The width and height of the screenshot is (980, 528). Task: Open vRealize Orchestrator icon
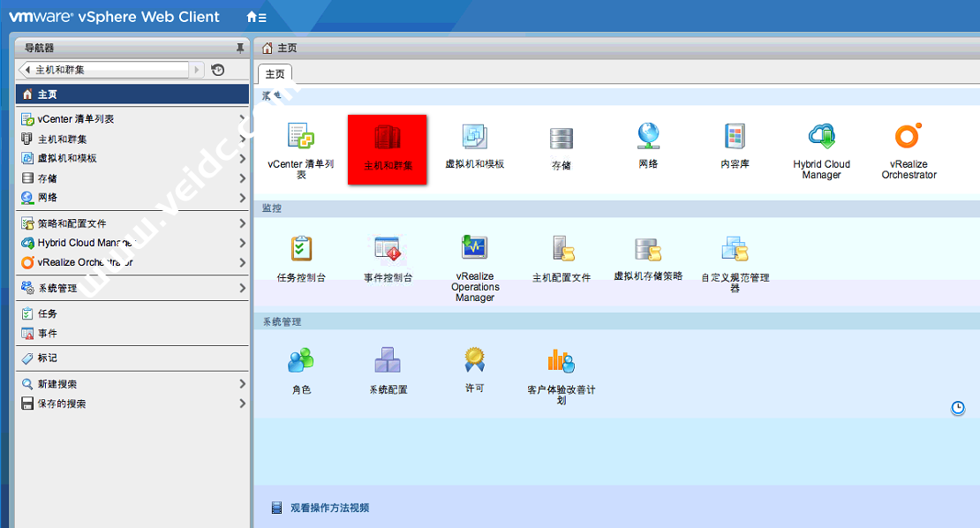click(908, 137)
